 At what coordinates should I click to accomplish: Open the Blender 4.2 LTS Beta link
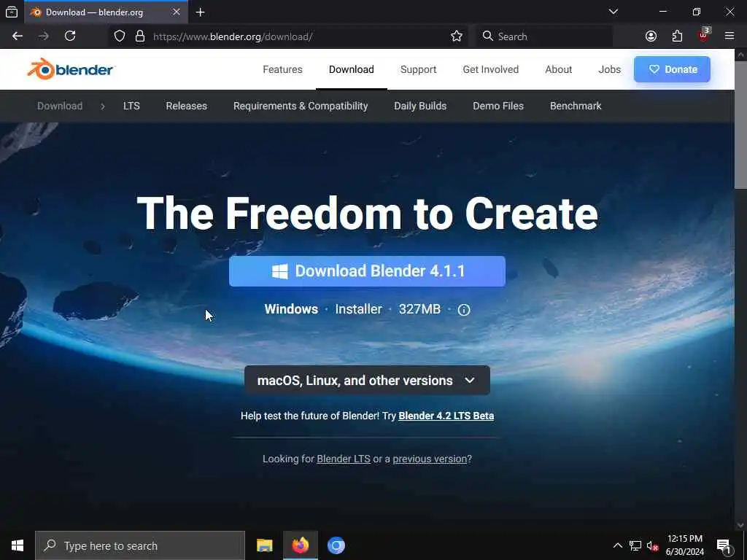[446, 416]
